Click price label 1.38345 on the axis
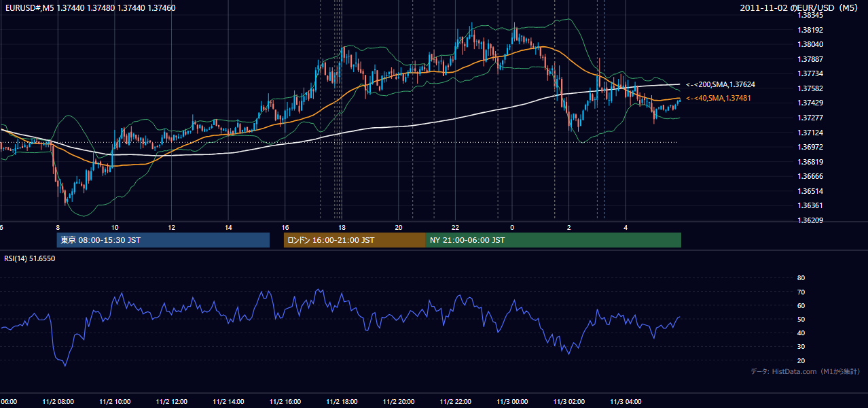This screenshot has height=408, width=868. pos(810,15)
